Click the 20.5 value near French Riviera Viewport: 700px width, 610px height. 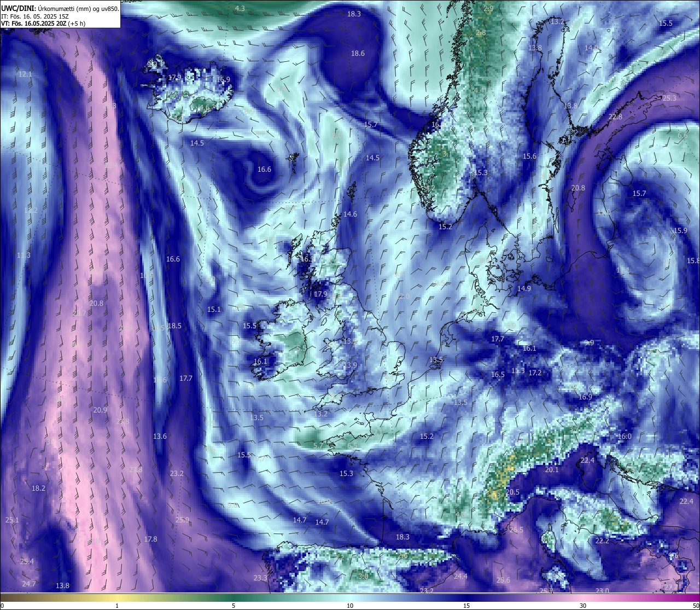pos(512,492)
